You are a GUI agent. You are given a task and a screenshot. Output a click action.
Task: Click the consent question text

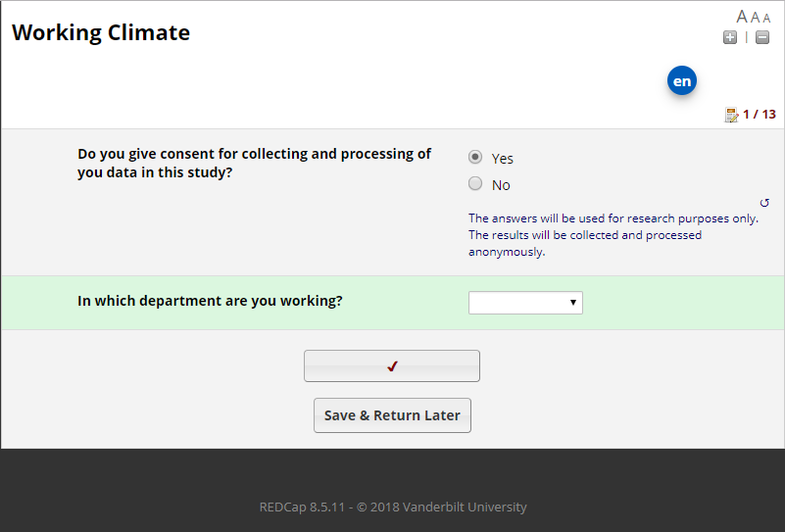pos(254,164)
